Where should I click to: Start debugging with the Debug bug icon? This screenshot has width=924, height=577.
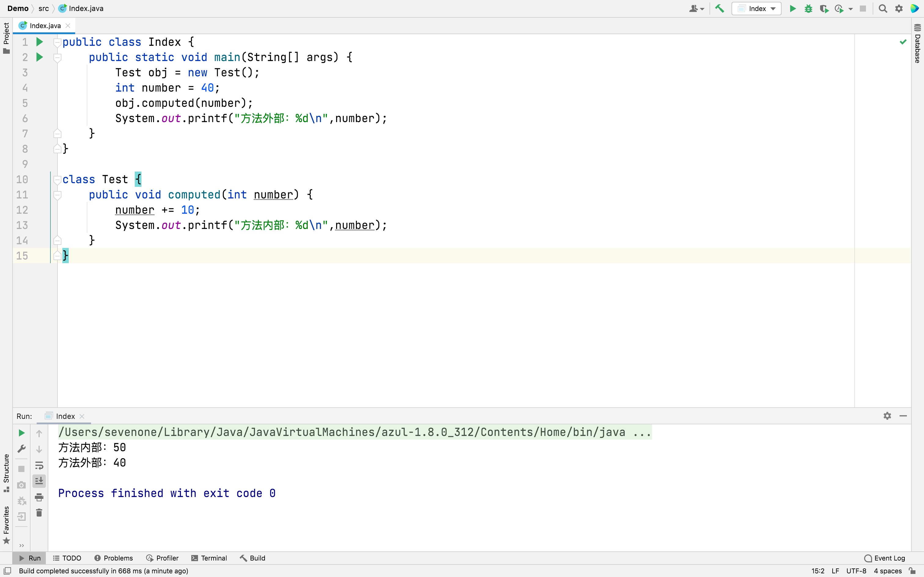(808, 9)
